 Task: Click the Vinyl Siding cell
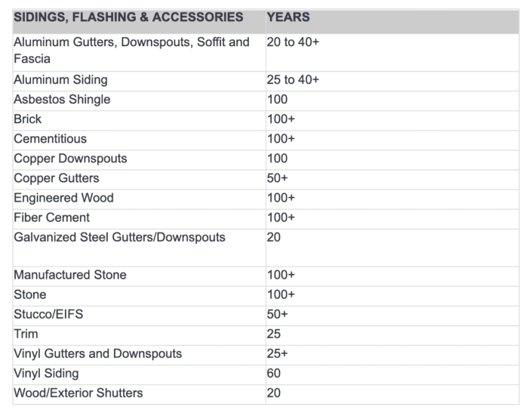point(46,373)
